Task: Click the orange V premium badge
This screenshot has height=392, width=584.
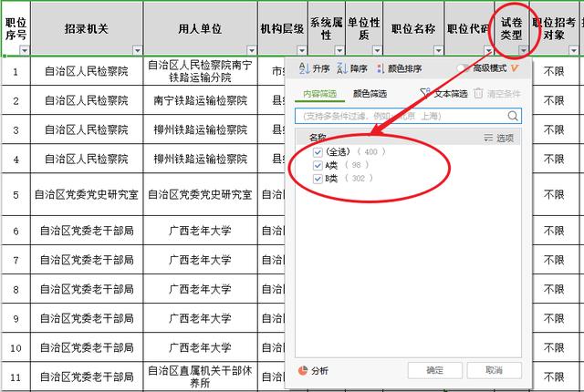Action: coord(515,68)
